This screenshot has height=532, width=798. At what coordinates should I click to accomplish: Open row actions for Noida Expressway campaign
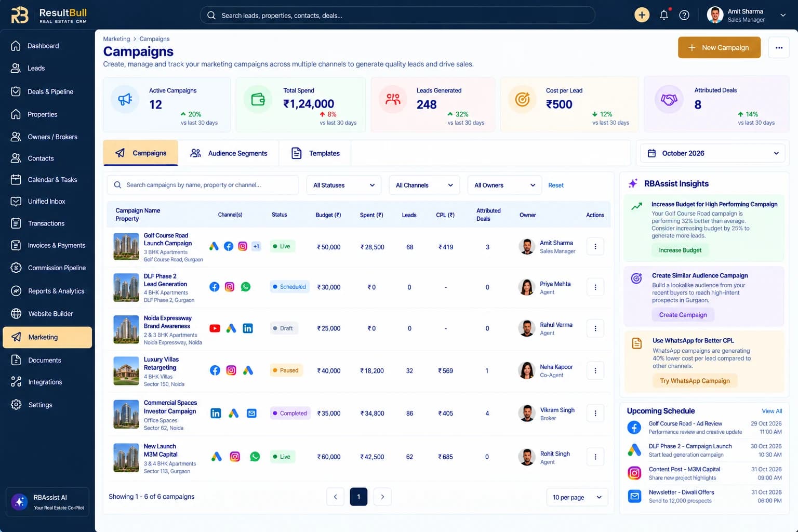click(x=595, y=328)
